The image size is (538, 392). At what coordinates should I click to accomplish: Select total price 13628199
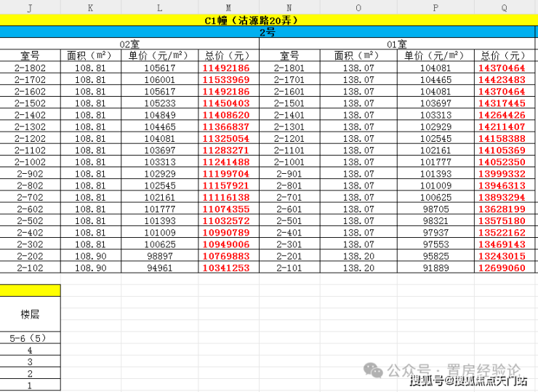(x=505, y=209)
